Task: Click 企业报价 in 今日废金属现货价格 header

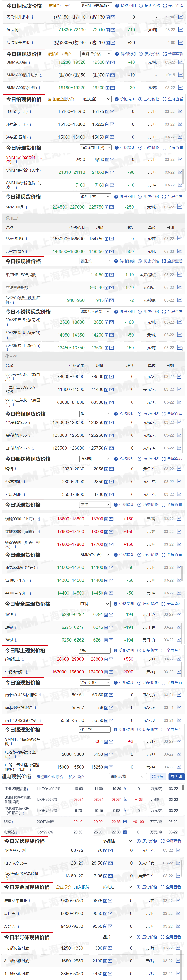Action: pos(64,887)
